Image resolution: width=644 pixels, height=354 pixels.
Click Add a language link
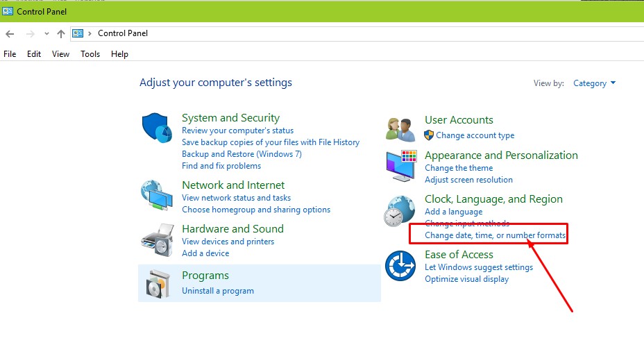coord(453,212)
